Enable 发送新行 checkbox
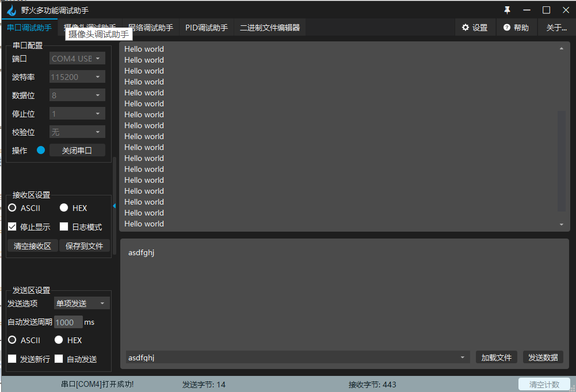576x392 pixels. 12,359
